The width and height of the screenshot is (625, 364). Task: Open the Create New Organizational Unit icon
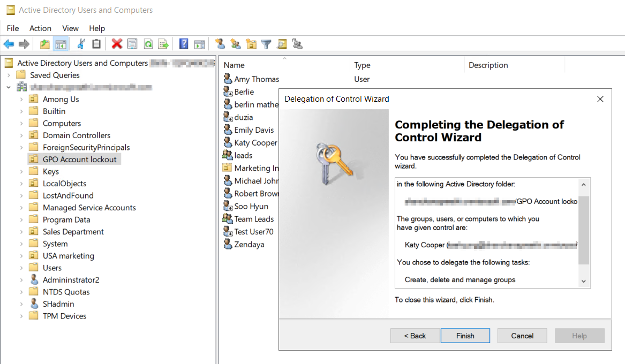pyautogui.click(x=251, y=44)
